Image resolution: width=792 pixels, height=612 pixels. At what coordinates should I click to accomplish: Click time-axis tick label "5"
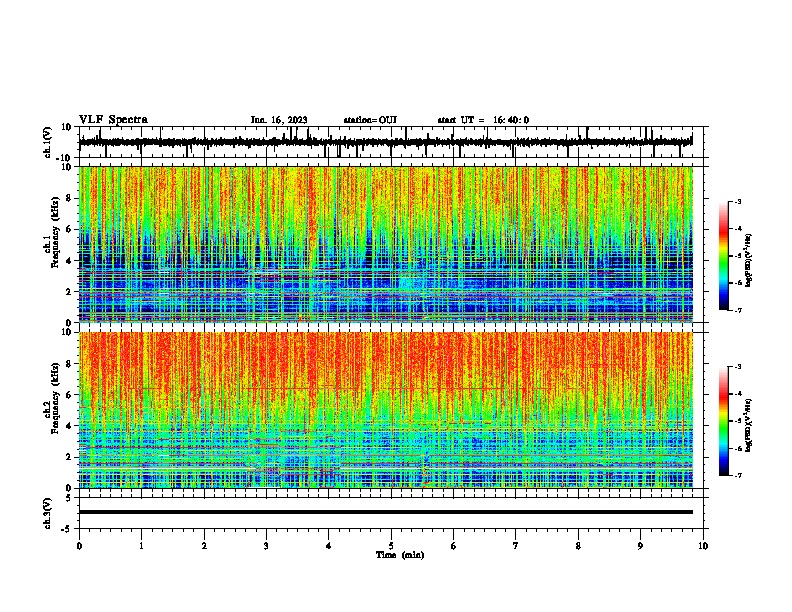tap(391, 546)
